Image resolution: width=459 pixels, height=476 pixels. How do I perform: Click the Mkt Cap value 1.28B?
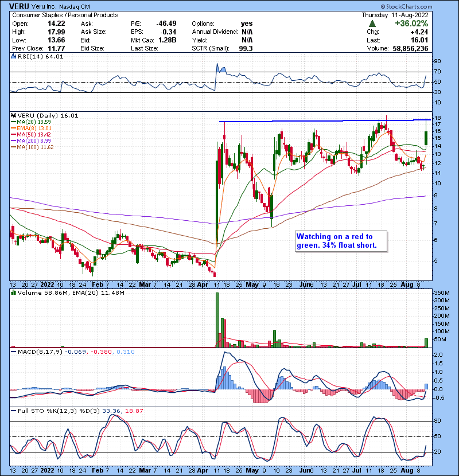click(x=168, y=40)
